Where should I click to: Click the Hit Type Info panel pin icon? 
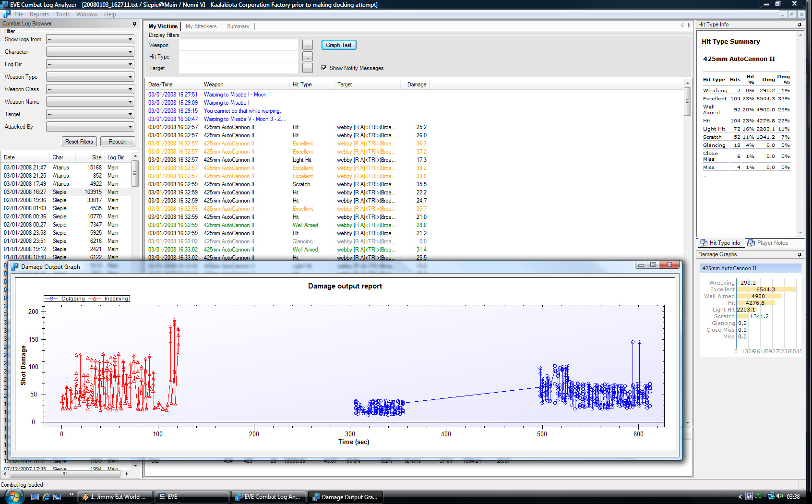pos(800,25)
